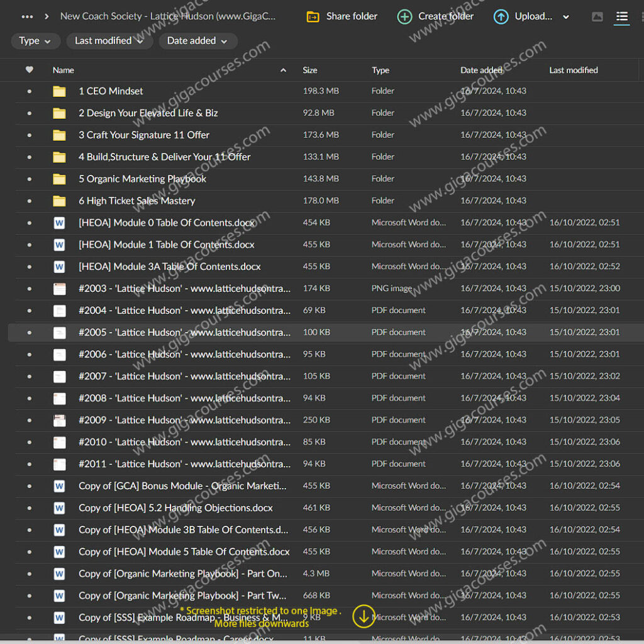Click Word icon for Module 0 Table Of Contents
This screenshot has height=644, width=644.
(59, 223)
